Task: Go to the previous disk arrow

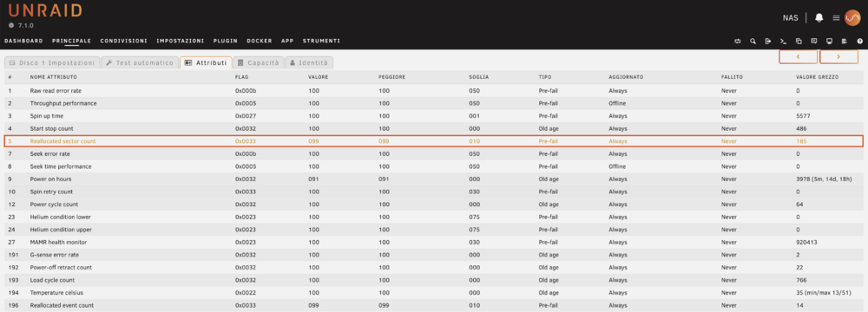Action: point(799,56)
